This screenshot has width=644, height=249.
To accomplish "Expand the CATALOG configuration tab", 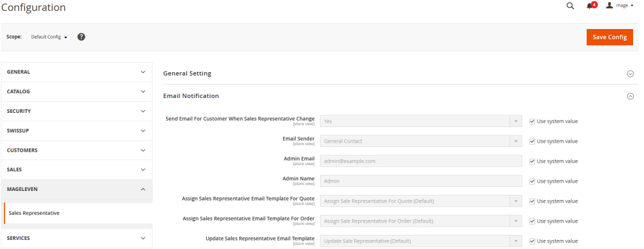I will point(77,92).
